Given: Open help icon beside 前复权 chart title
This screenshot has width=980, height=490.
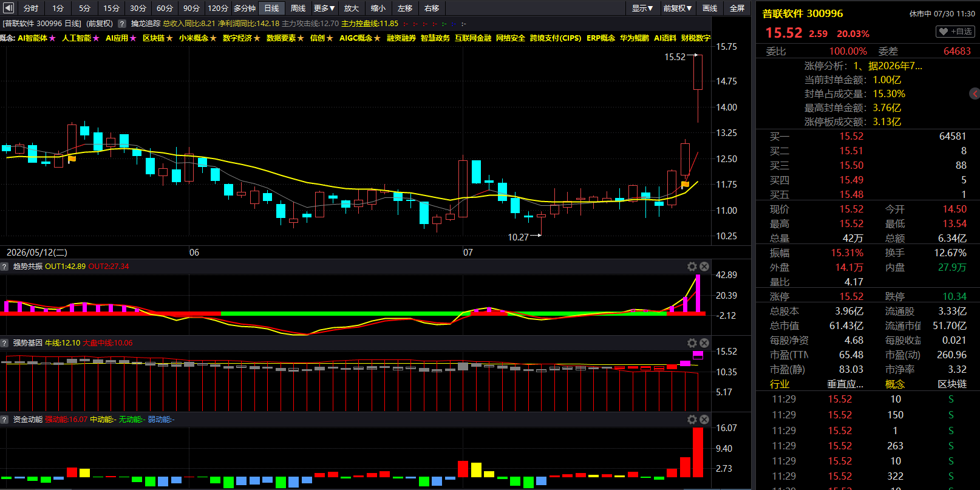Looking at the screenshot, I should click(x=121, y=24).
